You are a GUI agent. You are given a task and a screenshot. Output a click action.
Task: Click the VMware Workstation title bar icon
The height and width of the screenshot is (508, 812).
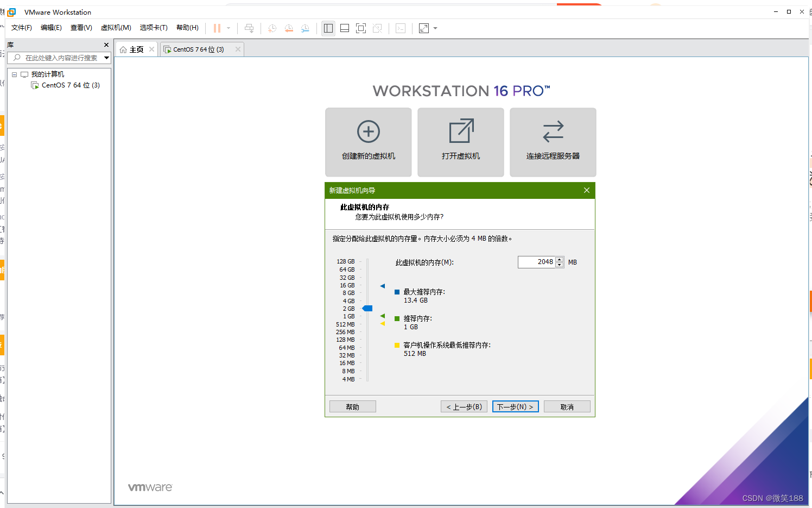pyautogui.click(x=11, y=12)
